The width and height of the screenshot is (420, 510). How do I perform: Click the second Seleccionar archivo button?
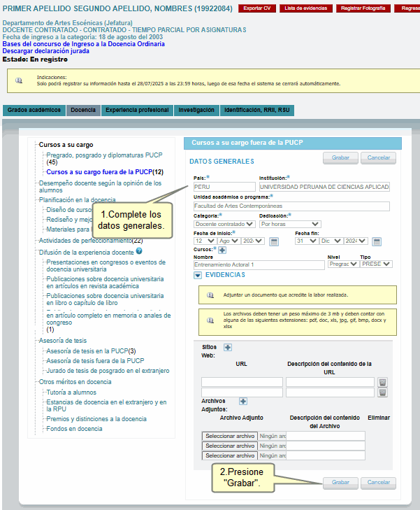[x=230, y=446]
